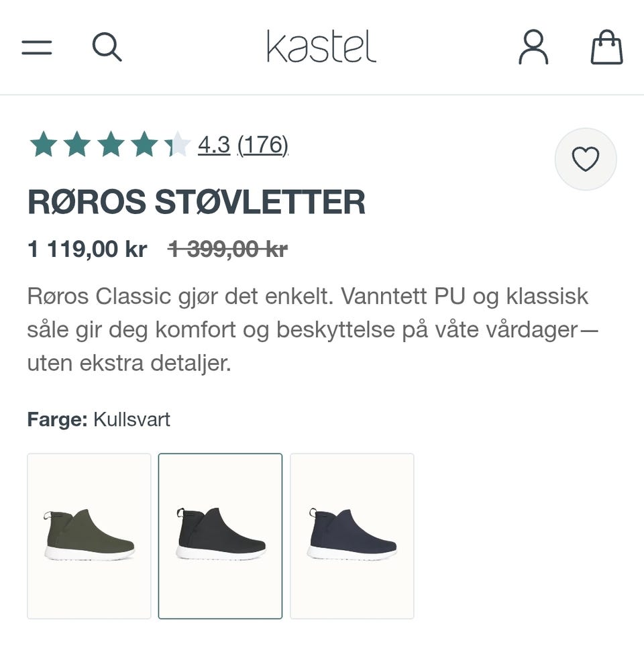
Task: Click the Røros Classic description text
Action: tap(313, 330)
